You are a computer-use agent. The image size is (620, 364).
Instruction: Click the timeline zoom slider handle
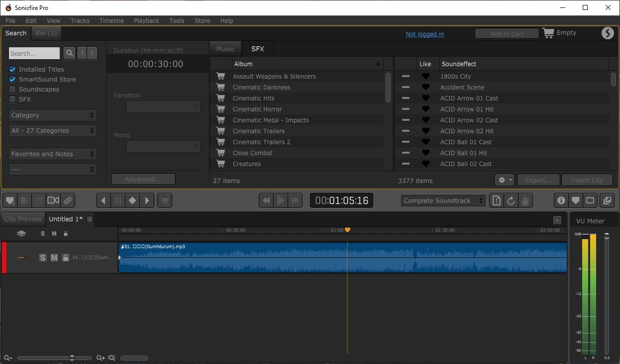click(72, 358)
